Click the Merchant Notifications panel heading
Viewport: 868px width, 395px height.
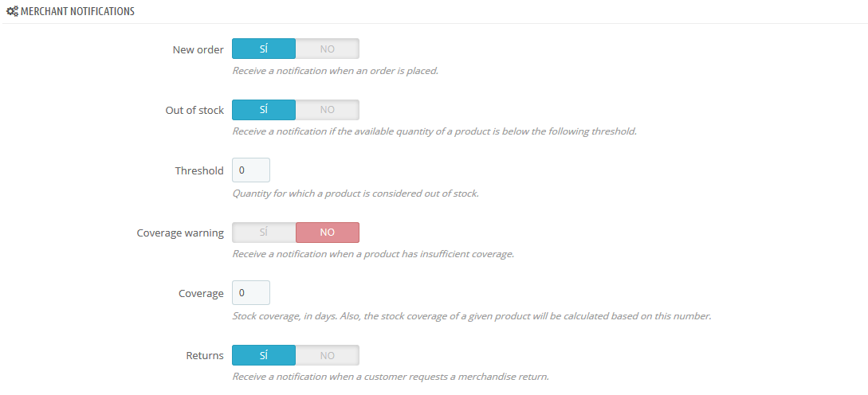pos(77,10)
